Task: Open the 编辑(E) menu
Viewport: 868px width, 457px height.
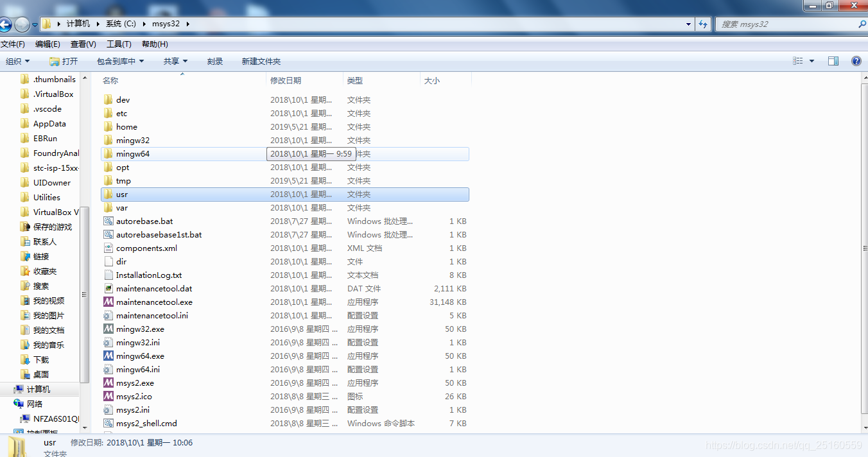Action: click(48, 44)
